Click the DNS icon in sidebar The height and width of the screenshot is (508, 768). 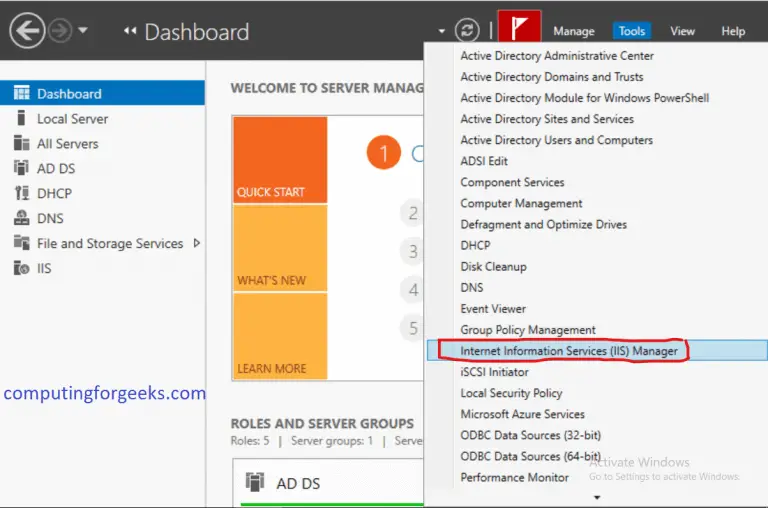coord(21,219)
